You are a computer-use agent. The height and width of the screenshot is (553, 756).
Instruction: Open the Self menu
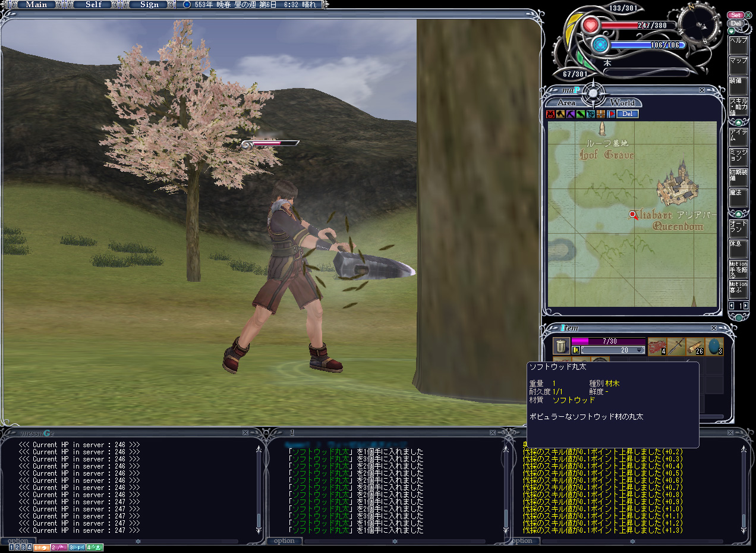[x=93, y=4]
